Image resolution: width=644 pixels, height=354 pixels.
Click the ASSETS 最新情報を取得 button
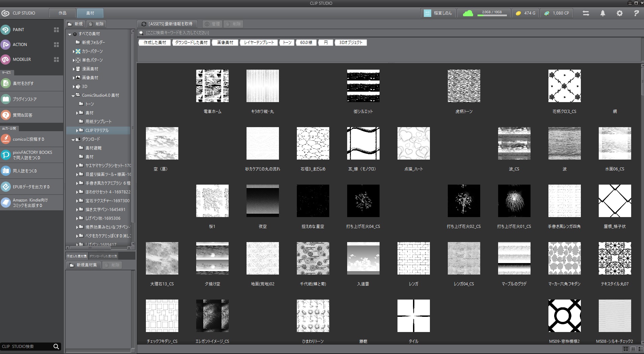pyautogui.click(x=167, y=24)
